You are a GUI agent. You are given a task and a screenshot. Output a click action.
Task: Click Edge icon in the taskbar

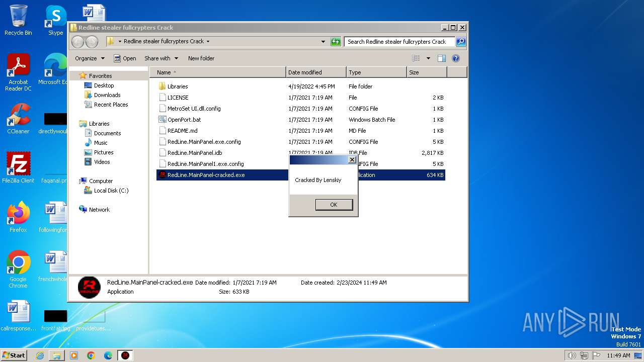point(108,355)
